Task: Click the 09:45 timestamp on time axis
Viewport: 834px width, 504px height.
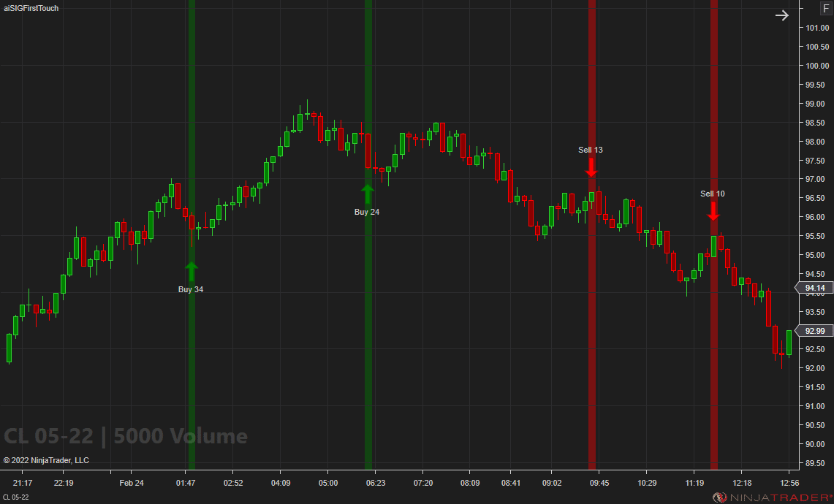Action: click(x=600, y=483)
